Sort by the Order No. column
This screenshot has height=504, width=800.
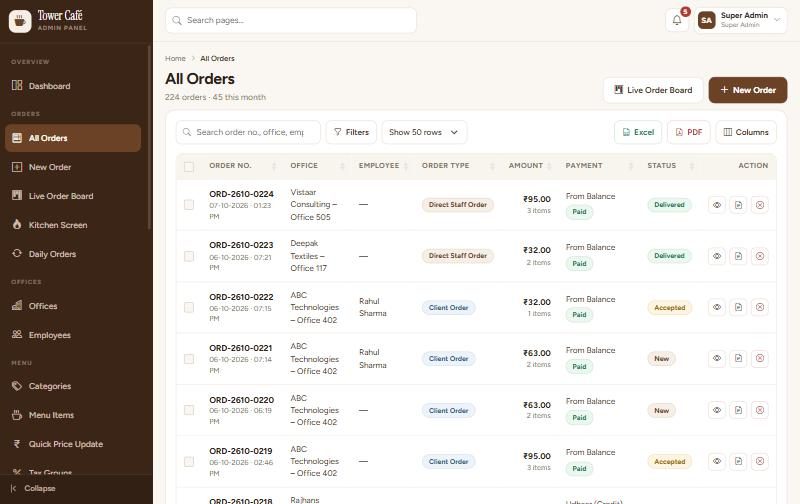(243, 166)
